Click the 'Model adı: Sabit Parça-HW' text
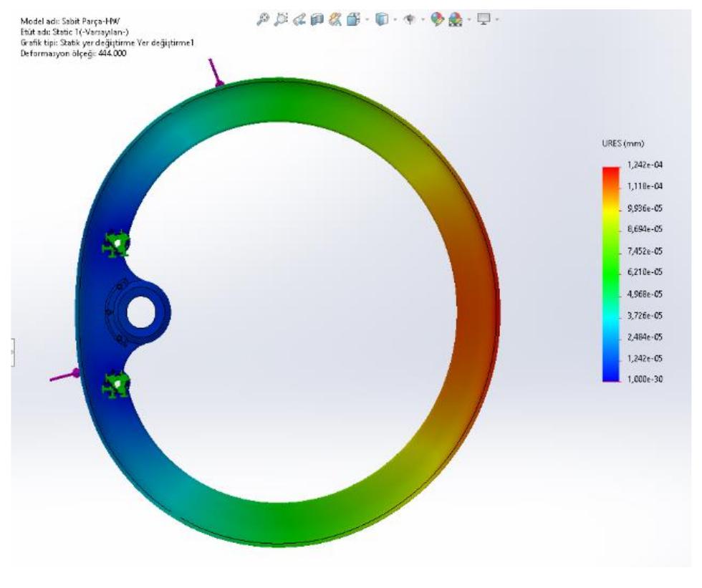Viewport: 702px width, 588px height. point(70,21)
